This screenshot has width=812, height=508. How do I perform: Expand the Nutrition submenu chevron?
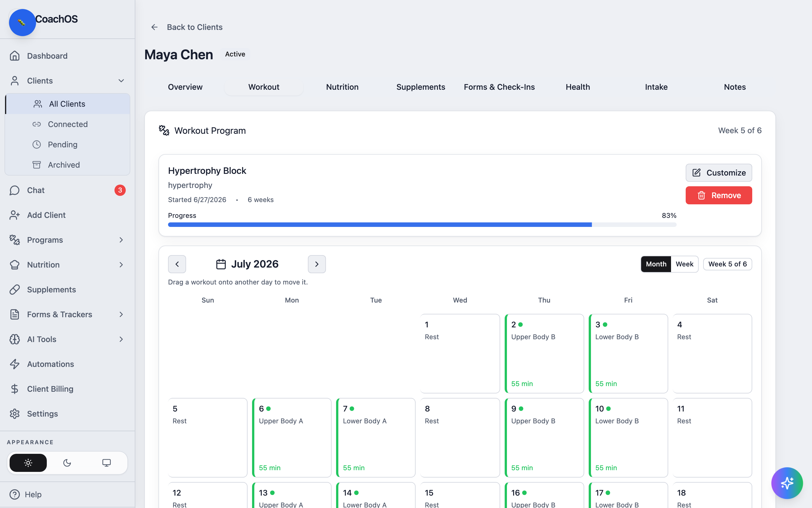click(121, 265)
